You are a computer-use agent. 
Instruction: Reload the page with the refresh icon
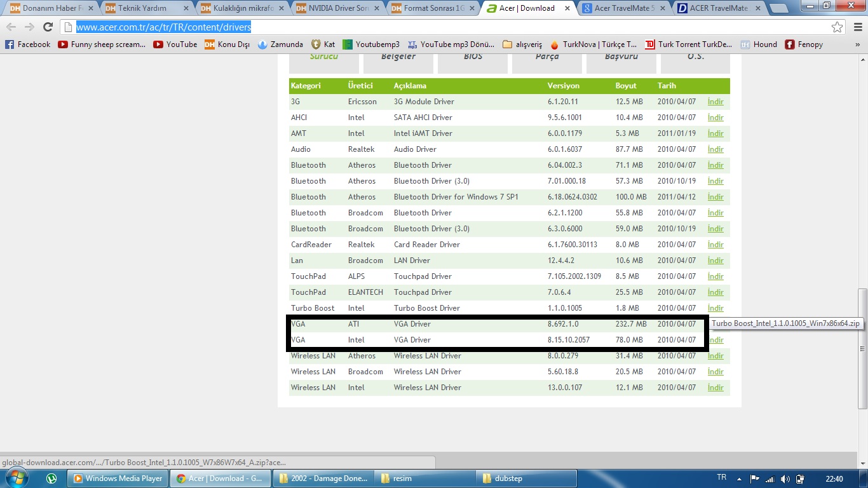coord(48,27)
